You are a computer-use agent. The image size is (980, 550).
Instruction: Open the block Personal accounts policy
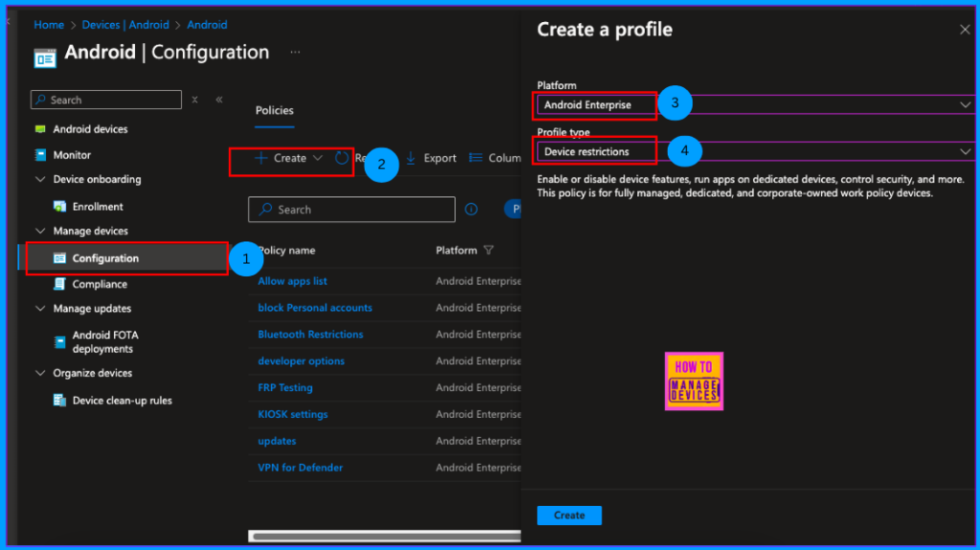(x=315, y=308)
